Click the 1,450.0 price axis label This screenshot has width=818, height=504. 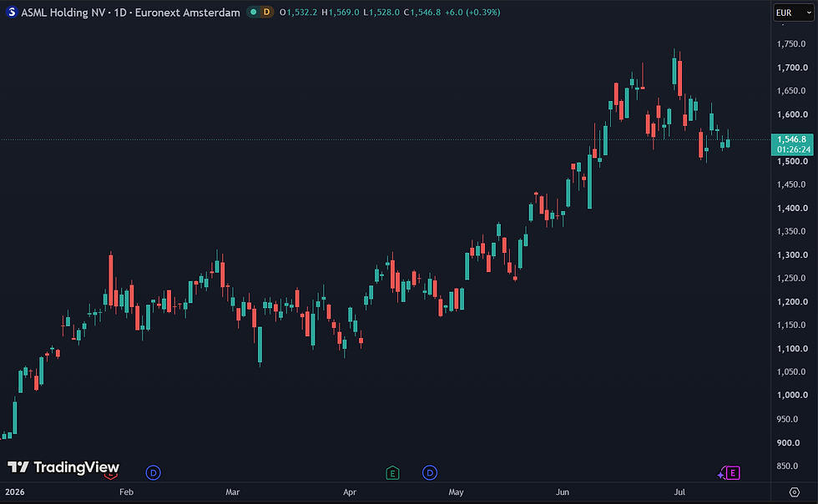point(791,184)
